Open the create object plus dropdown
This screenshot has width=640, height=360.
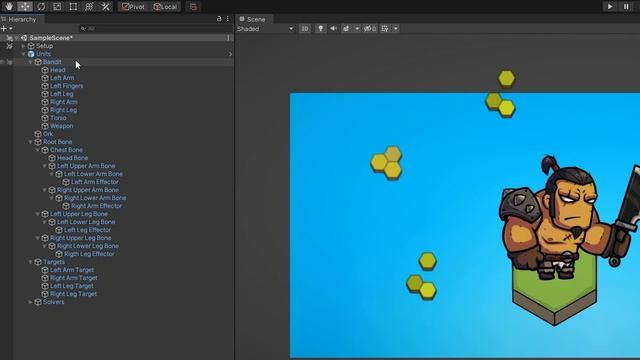pyautogui.click(x=7, y=29)
